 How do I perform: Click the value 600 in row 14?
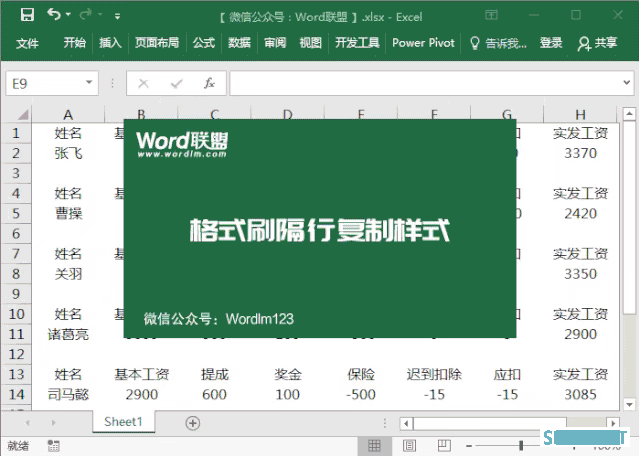pyautogui.click(x=214, y=394)
